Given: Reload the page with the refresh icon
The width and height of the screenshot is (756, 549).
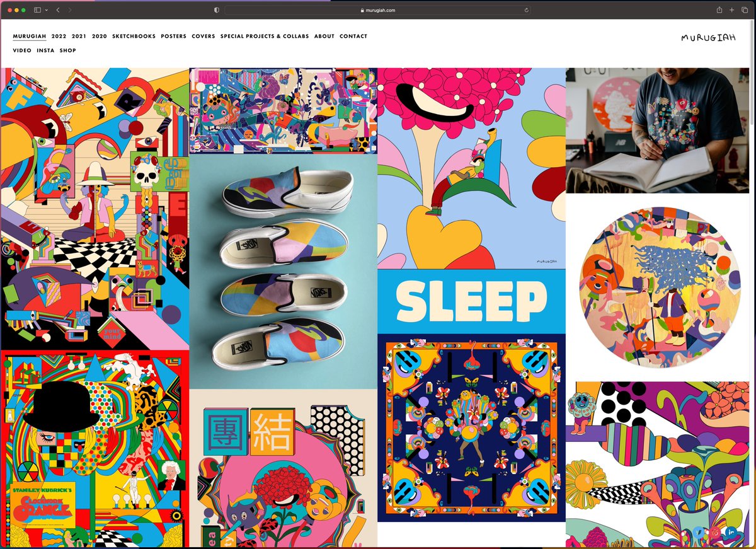Looking at the screenshot, I should tap(525, 10).
